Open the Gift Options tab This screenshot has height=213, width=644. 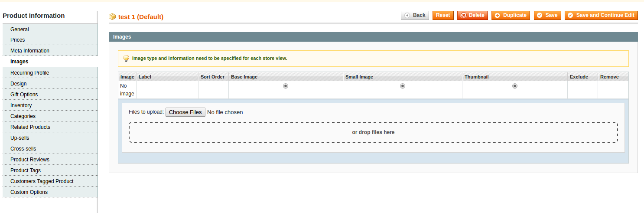coord(50,95)
